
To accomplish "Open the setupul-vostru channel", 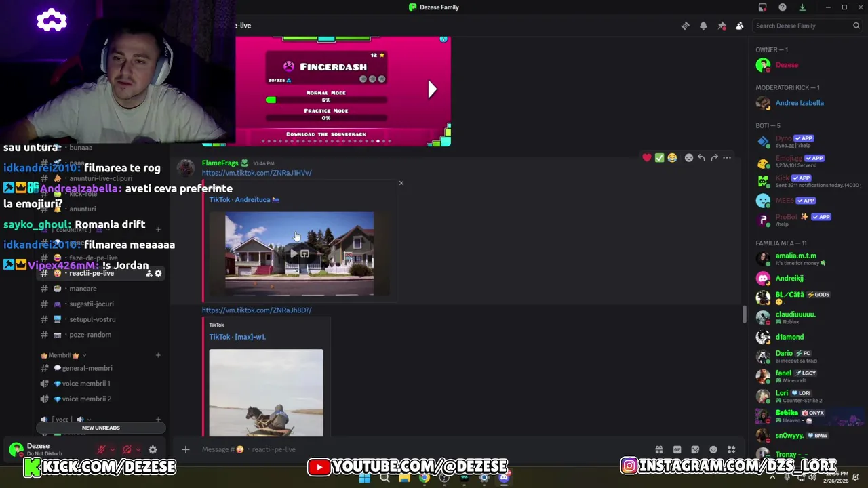I will (x=92, y=319).
